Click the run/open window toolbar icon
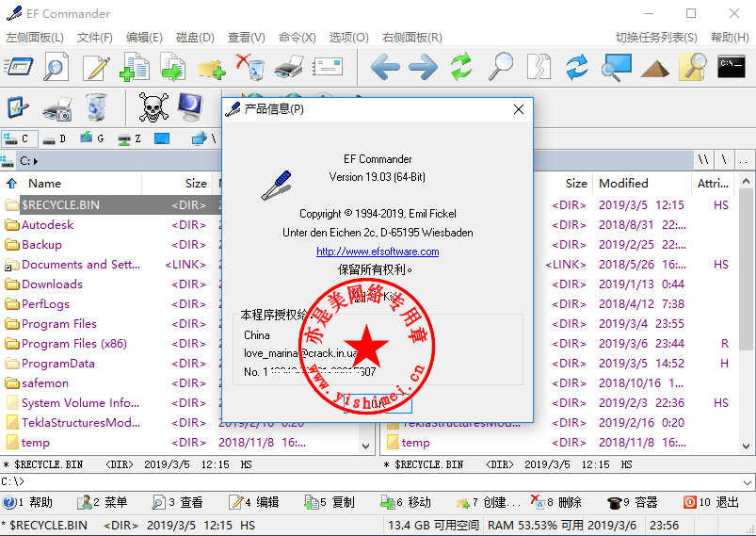756x536 pixels. tap(18, 67)
